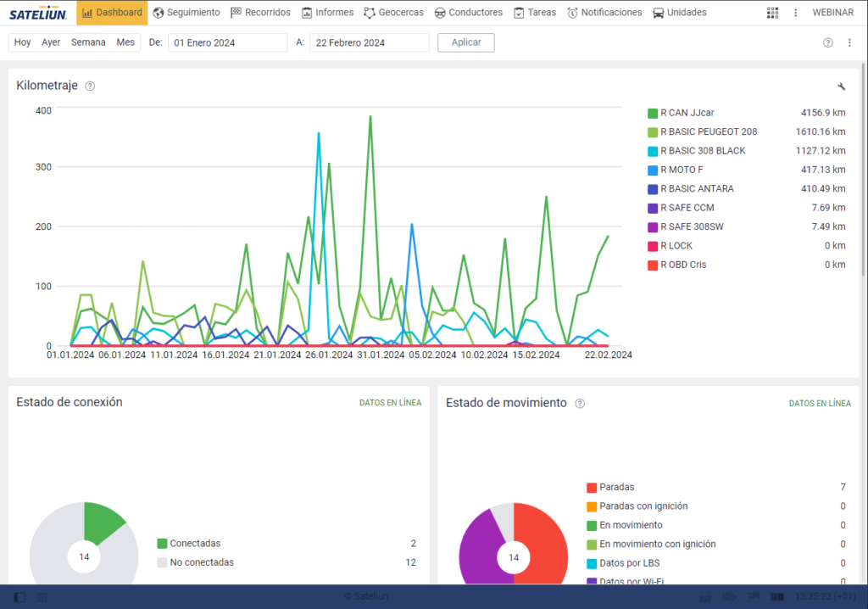The width and height of the screenshot is (868, 609).
Task: Click the Sateliun logo
Action: [x=39, y=13]
